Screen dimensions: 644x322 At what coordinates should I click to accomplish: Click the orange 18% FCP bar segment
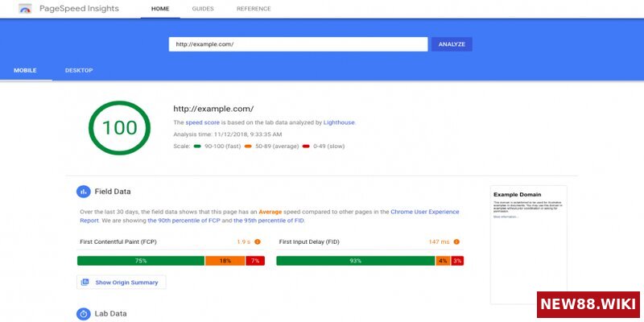(x=225, y=261)
